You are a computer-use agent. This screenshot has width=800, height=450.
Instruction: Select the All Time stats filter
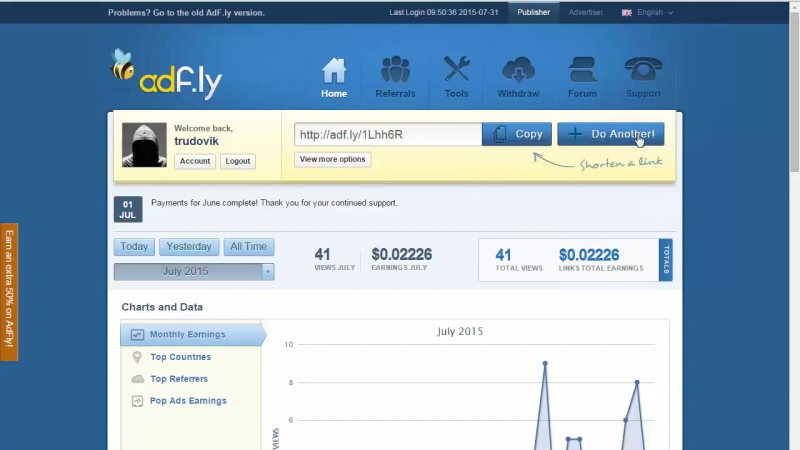click(x=248, y=246)
